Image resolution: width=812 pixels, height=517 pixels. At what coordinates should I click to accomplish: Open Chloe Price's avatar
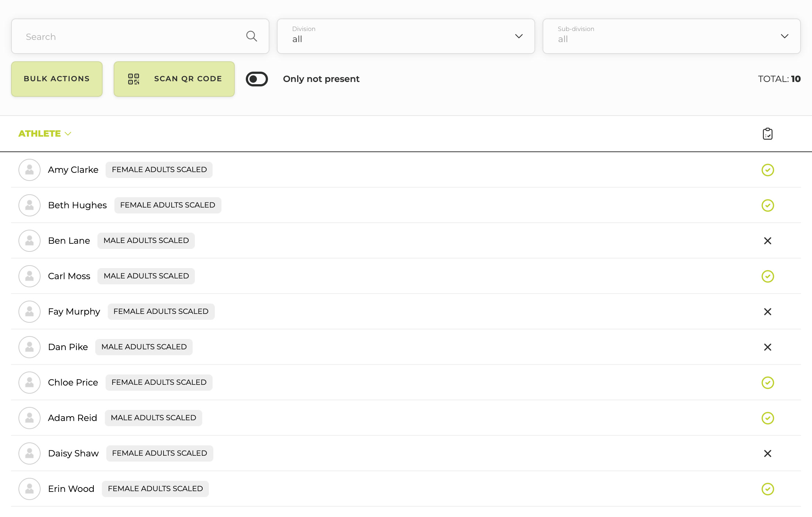click(30, 383)
